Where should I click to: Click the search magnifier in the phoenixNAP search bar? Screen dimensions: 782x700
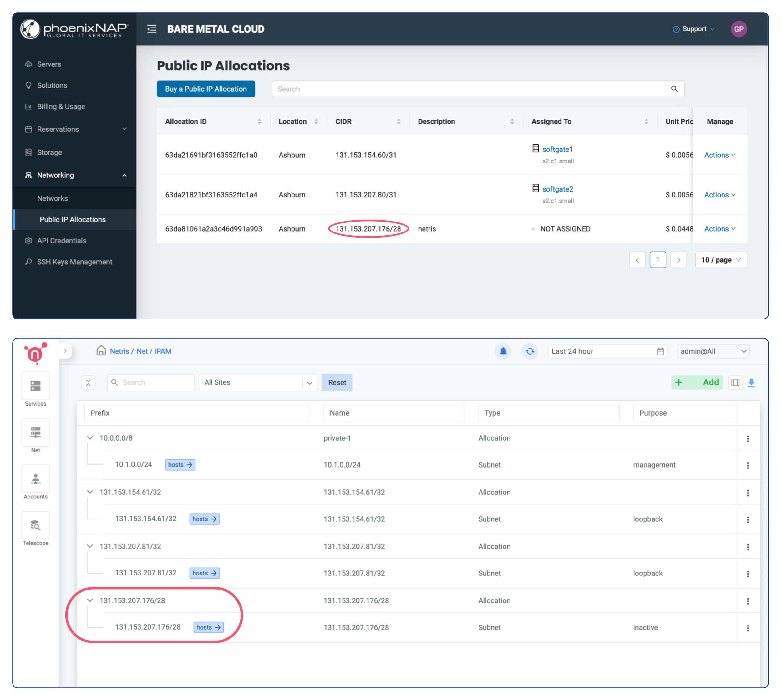[x=674, y=89]
